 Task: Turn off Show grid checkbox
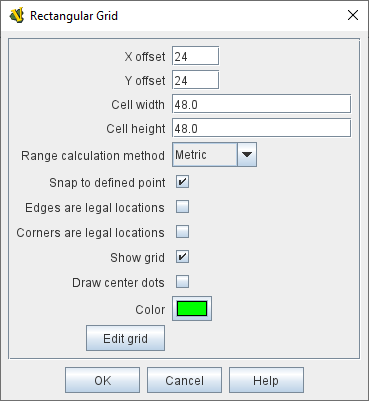tap(183, 257)
